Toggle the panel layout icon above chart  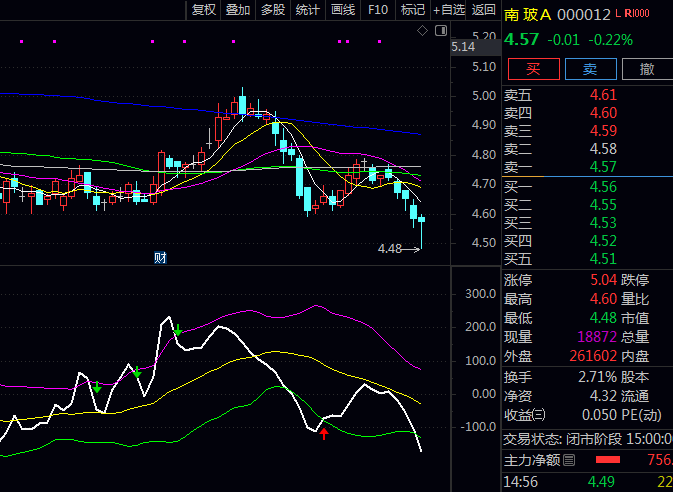tap(441, 30)
